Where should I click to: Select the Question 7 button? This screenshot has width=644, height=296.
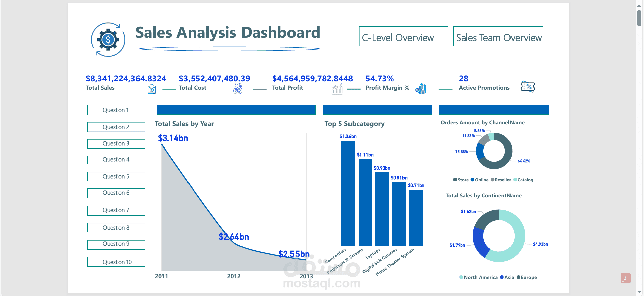[116, 210]
